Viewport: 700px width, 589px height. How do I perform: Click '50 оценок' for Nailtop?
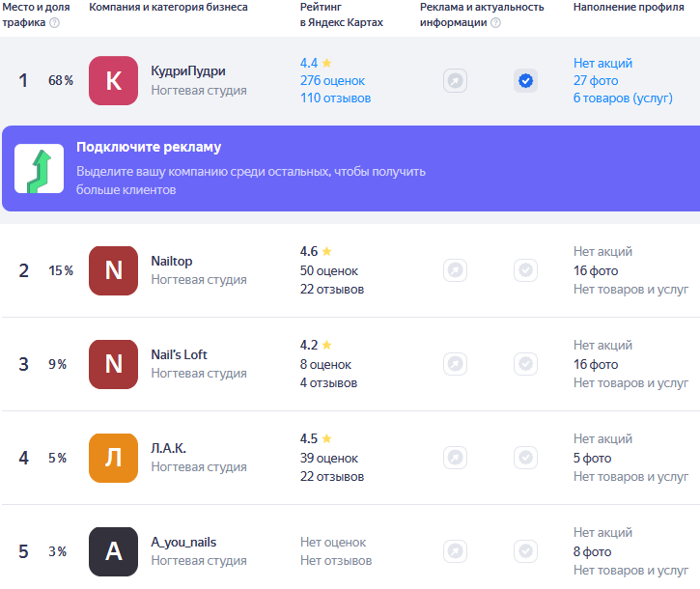pos(329,271)
